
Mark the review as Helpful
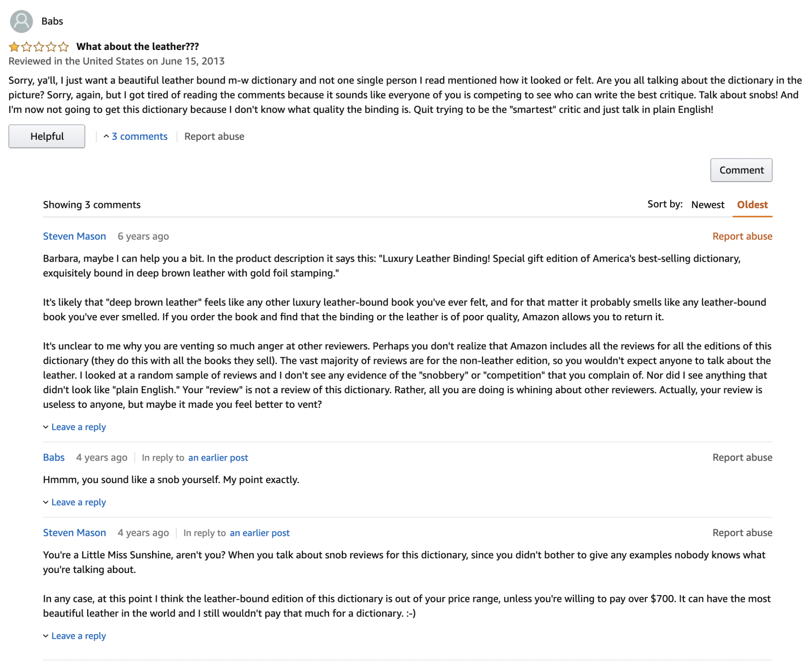(46, 136)
